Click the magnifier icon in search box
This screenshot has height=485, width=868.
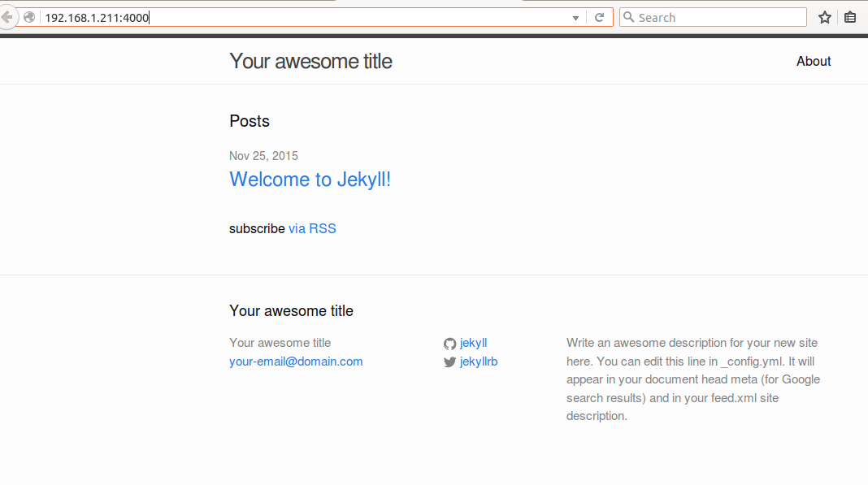pos(629,17)
